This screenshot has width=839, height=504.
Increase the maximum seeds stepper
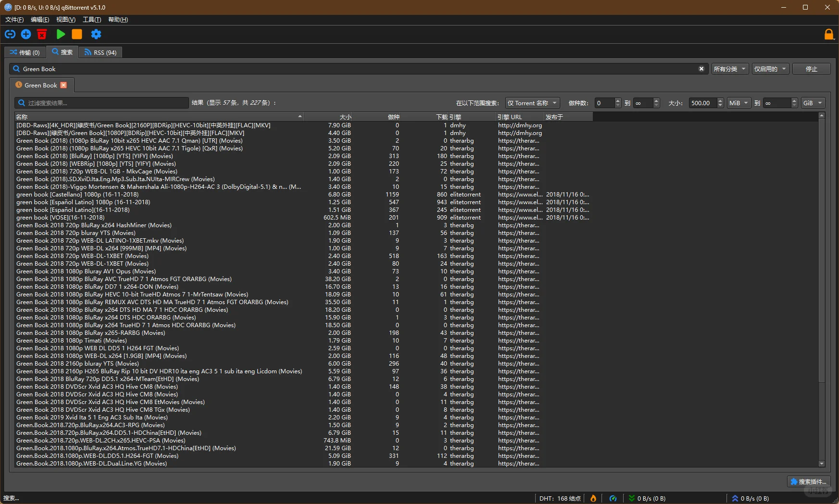(656, 100)
